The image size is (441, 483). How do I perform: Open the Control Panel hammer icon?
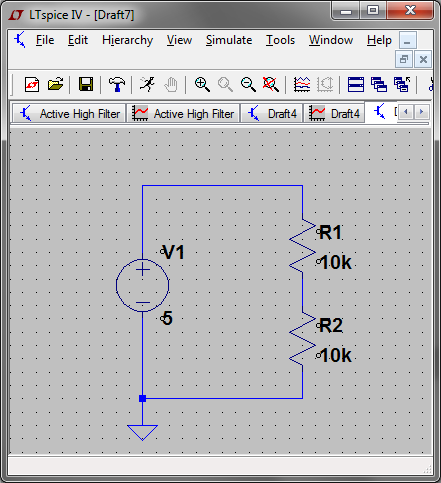coord(117,84)
